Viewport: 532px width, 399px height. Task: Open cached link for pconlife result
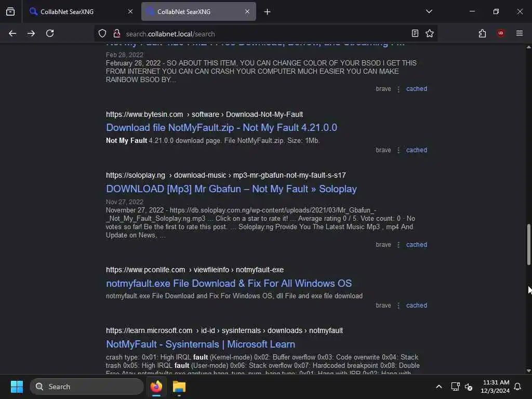417,305
